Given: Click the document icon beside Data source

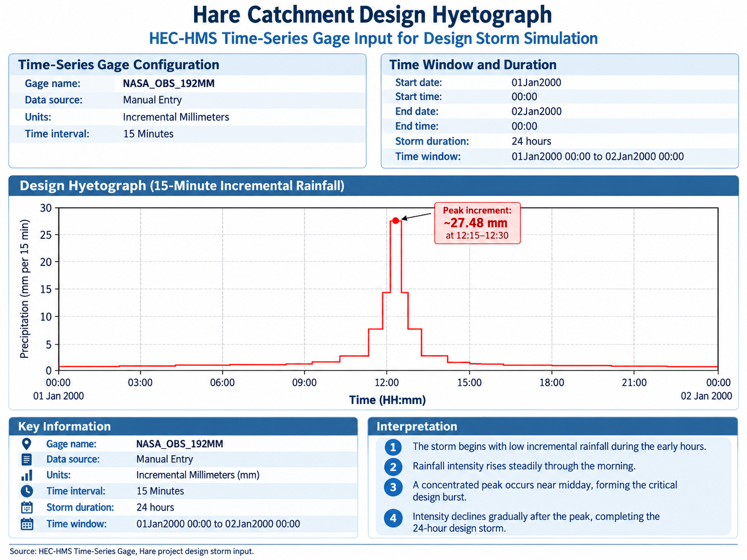Looking at the screenshot, I should point(27,459).
